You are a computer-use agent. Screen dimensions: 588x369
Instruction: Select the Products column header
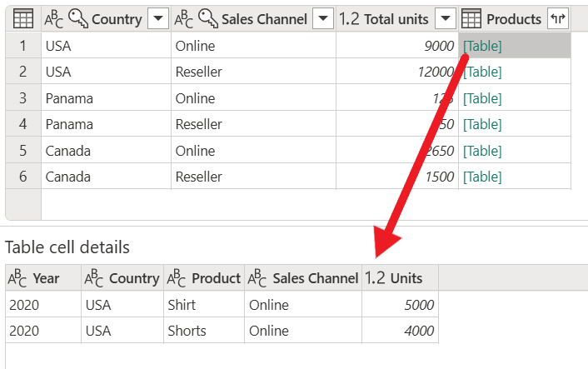[x=514, y=19]
